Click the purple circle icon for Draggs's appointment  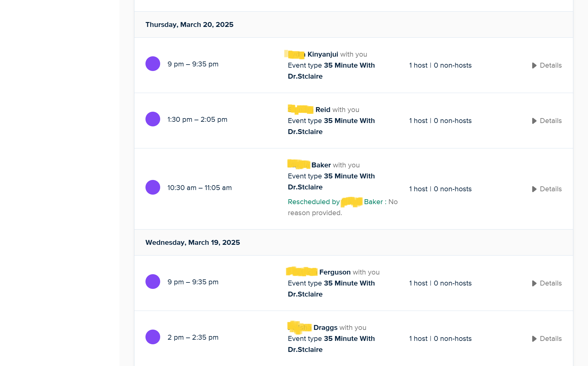pyautogui.click(x=153, y=337)
